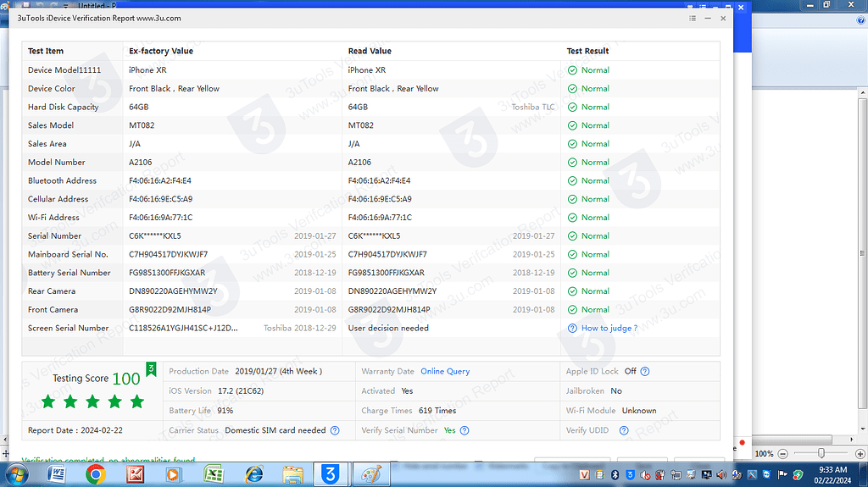The height and width of the screenshot is (487, 868).
Task: Click ex-factory Wi-Fi address F4:06:16:9A:77:1C
Action: [x=160, y=218]
